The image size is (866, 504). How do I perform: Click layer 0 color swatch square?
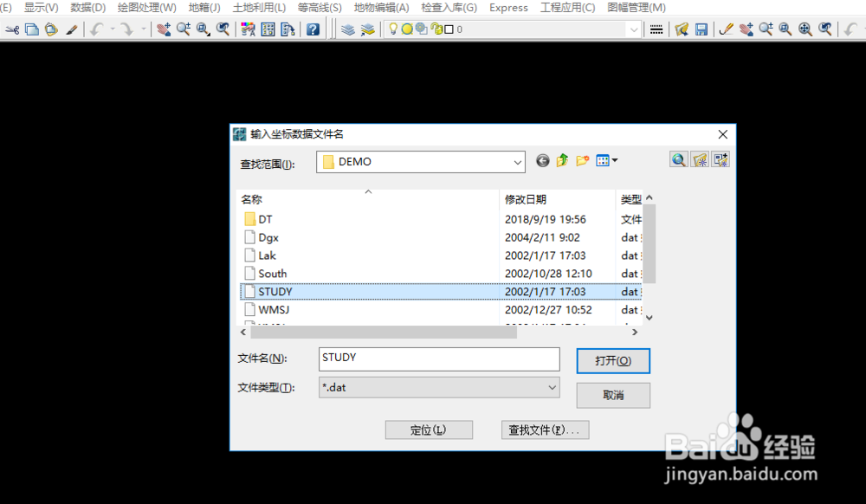pos(449,29)
